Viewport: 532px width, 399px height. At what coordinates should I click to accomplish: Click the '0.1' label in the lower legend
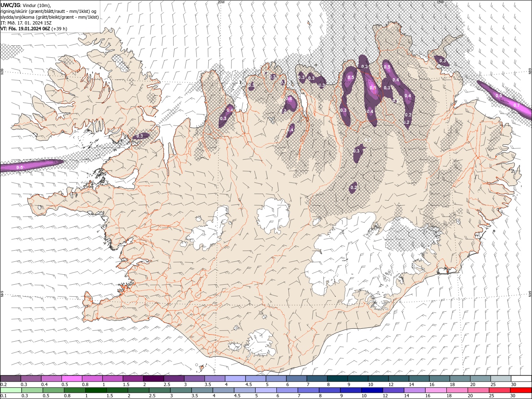[3, 396]
